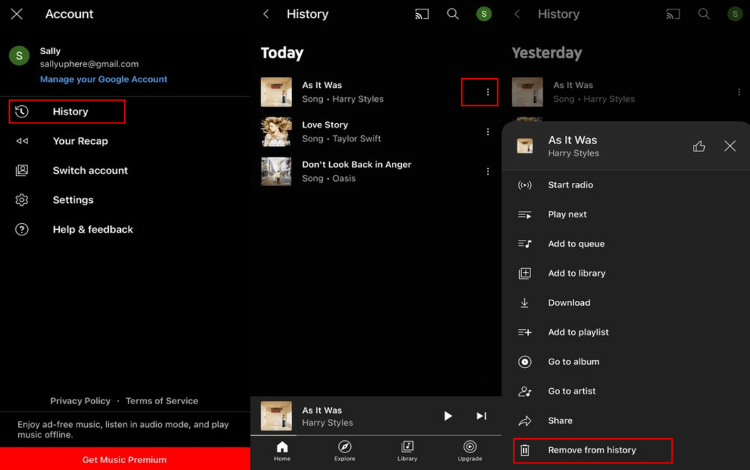Switch to the Explore tab
The image size is (750, 470).
coord(344,451)
